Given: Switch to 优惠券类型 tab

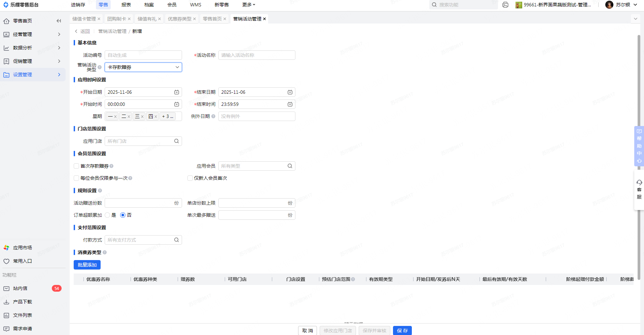Looking at the screenshot, I should (x=179, y=19).
